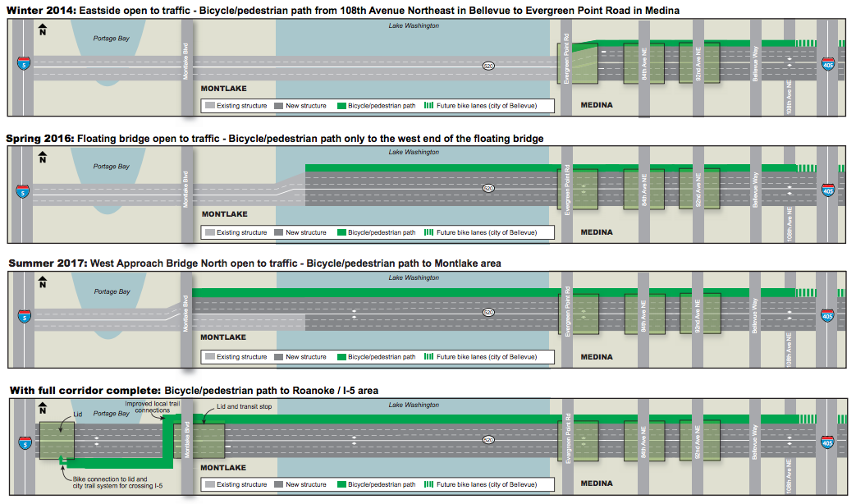Click the I-5 shield in the Spring 2016 panel

[22, 190]
